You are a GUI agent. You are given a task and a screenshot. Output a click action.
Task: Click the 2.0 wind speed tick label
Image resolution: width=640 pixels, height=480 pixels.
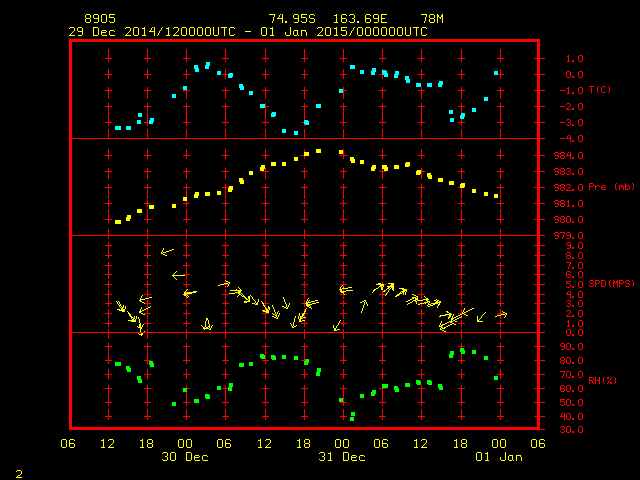[574, 313]
